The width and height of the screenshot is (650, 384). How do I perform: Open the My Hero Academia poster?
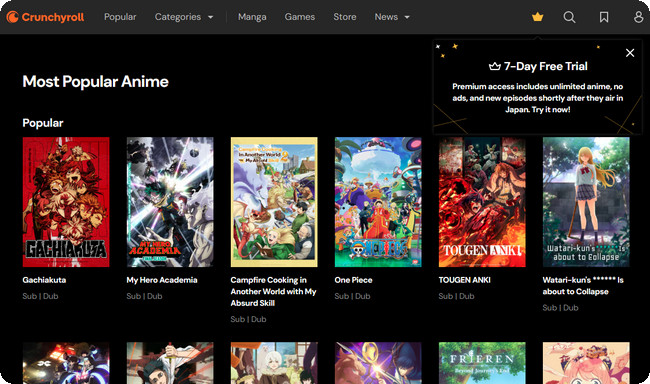coord(170,202)
